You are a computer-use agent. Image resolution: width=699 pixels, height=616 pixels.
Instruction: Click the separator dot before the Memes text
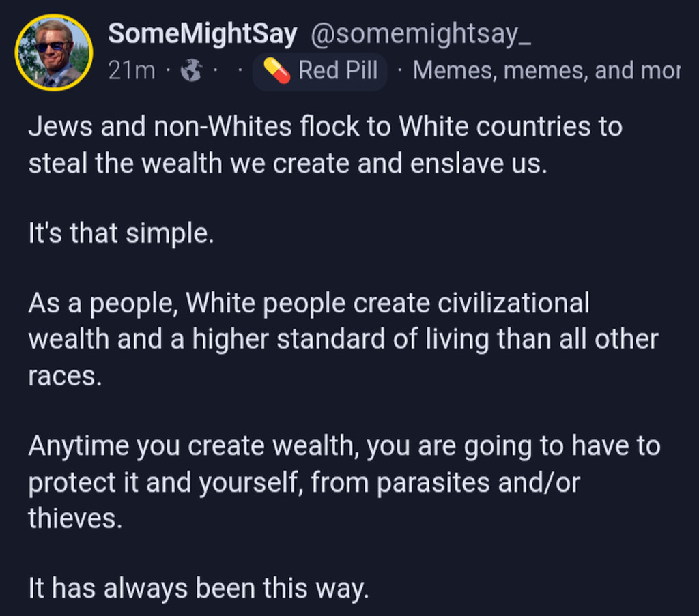tap(399, 70)
